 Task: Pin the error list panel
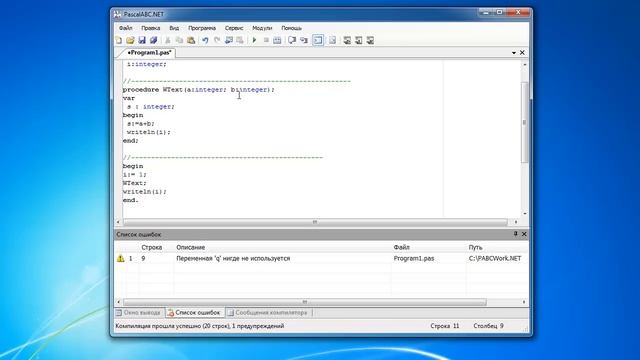click(515, 234)
